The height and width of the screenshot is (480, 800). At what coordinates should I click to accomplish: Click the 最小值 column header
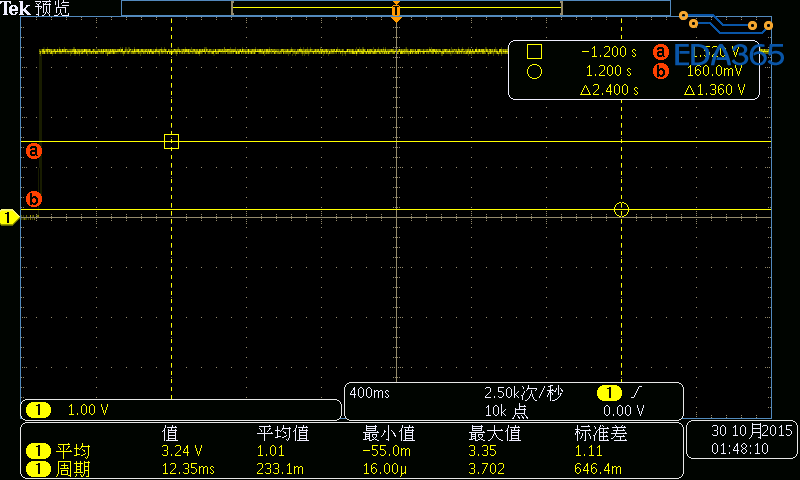389,434
